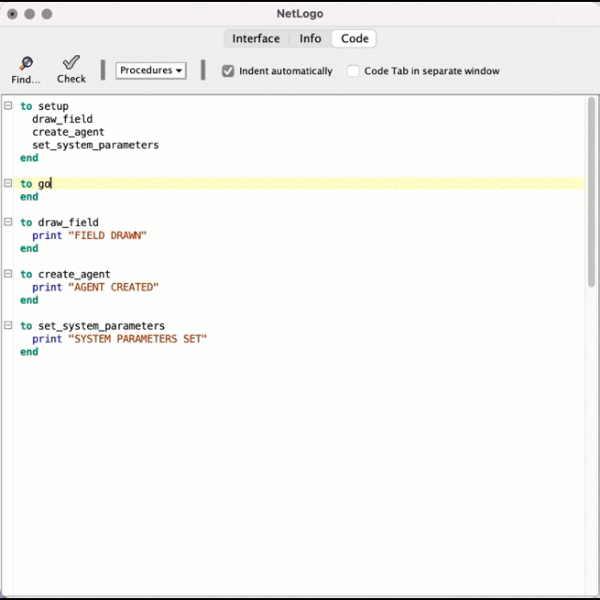The width and height of the screenshot is (600, 600).
Task: Click the "to create_agent" procedure header
Action: (x=65, y=274)
